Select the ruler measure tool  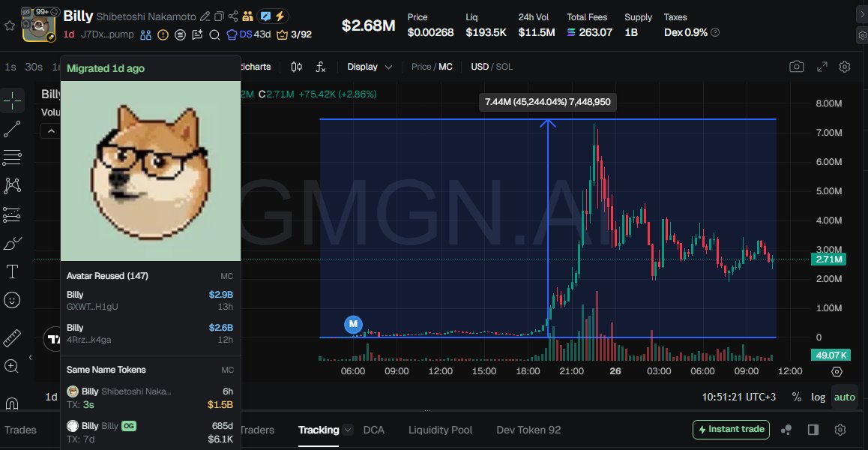(12, 337)
